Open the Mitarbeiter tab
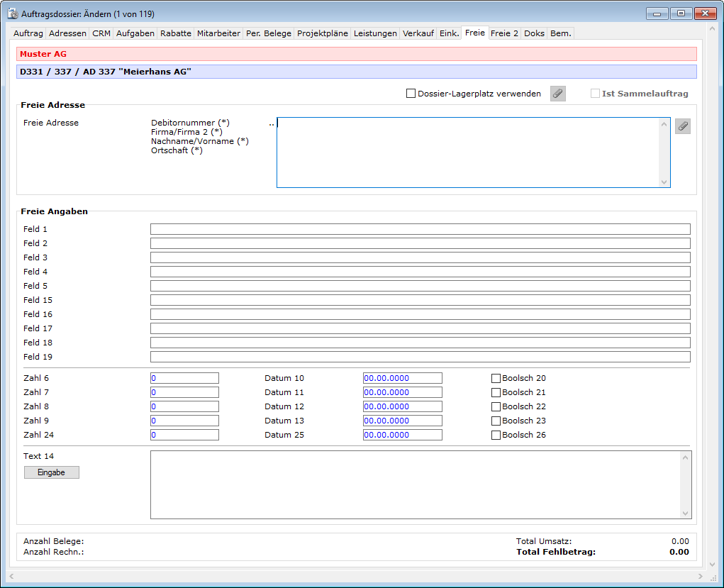This screenshot has height=588, width=724. pos(218,33)
